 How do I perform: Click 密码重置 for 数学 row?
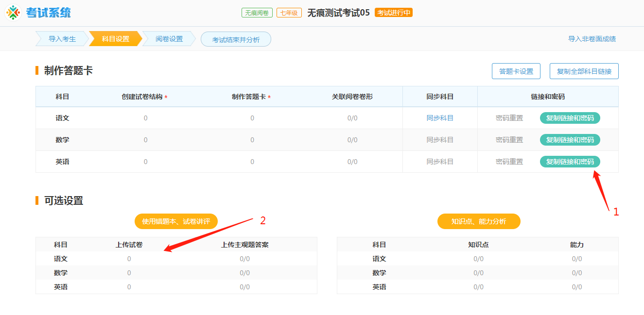coord(509,140)
